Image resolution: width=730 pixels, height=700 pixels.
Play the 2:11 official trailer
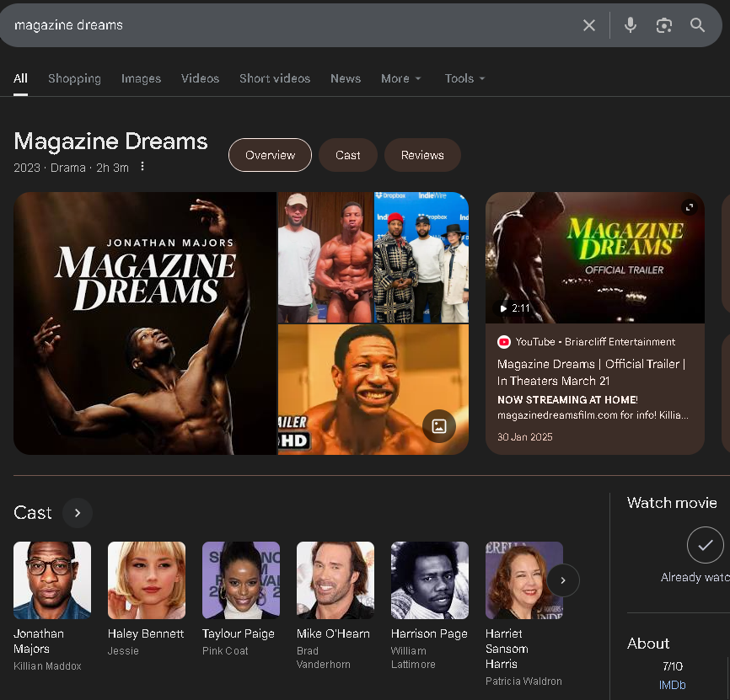coord(594,258)
